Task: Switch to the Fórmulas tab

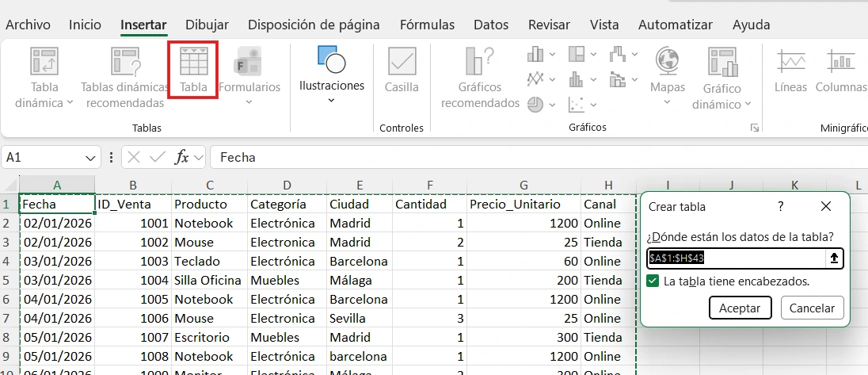Action: pos(428,25)
